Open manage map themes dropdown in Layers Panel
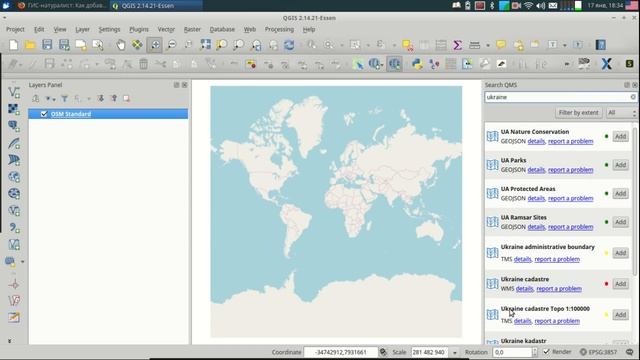This screenshot has height=360, width=640. [50, 98]
